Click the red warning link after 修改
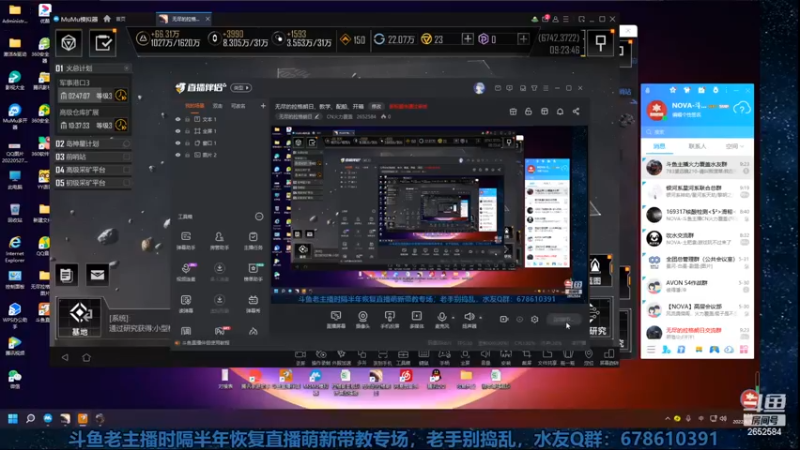Viewport: 800px width, 450px height. (408, 107)
